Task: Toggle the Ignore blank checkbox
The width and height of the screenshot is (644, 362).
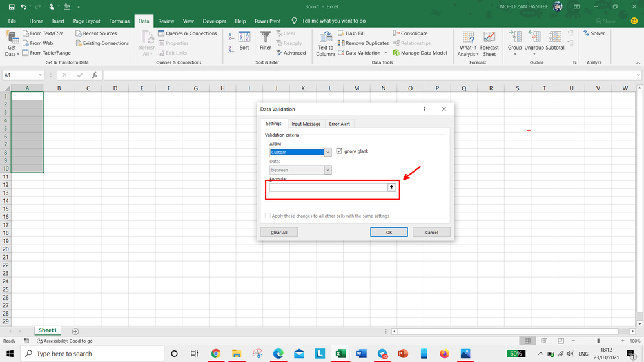Action: pyautogui.click(x=339, y=151)
